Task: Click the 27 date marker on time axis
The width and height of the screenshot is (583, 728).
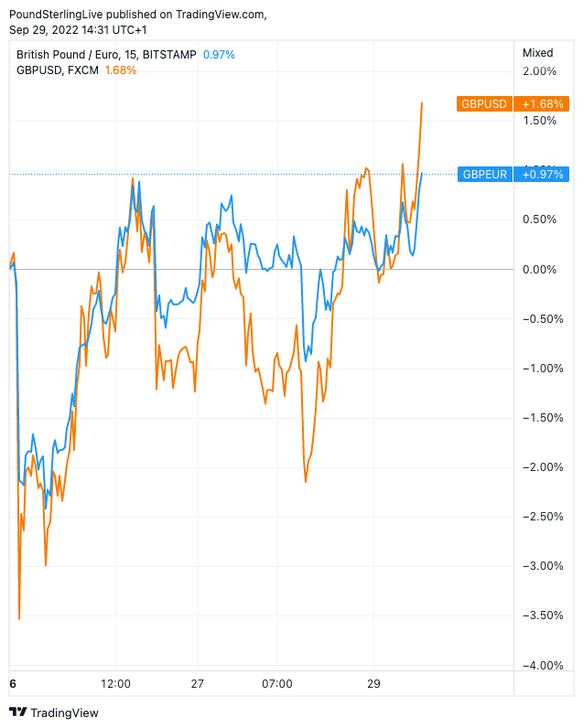Action: click(x=197, y=684)
